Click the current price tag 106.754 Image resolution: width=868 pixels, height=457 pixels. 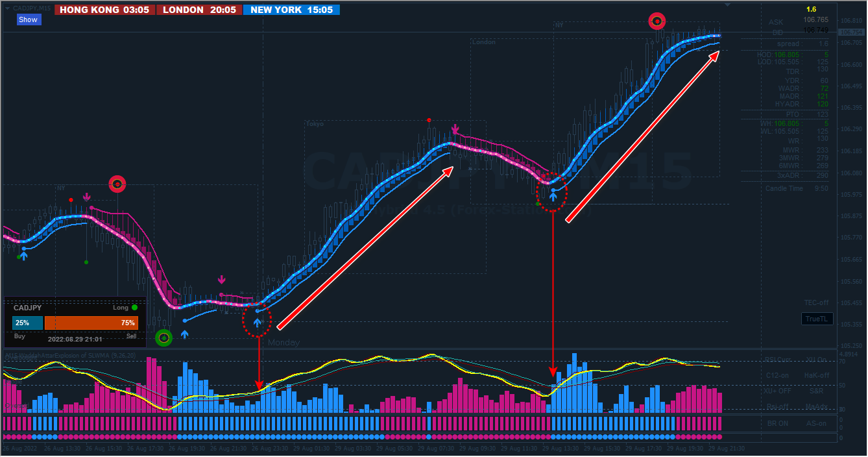(x=851, y=32)
